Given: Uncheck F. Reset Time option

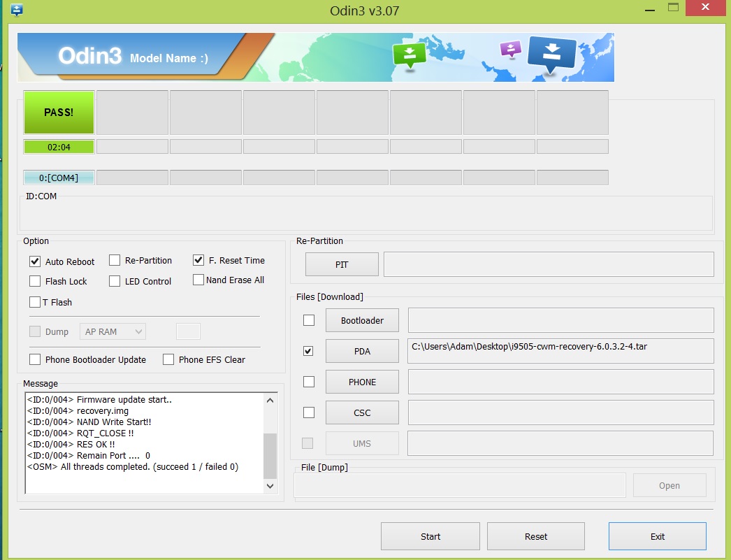Looking at the screenshot, I should pos(198,260).
